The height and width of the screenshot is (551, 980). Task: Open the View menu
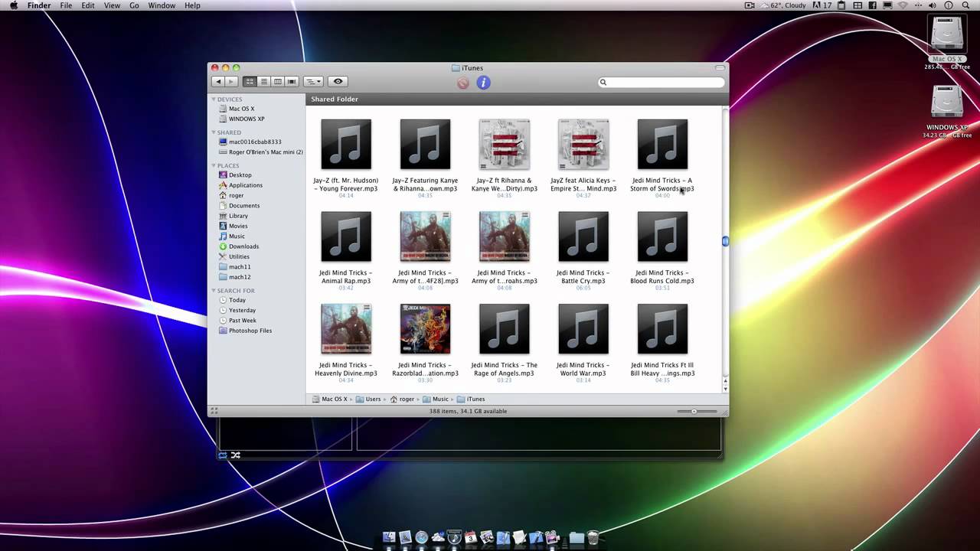112,5
